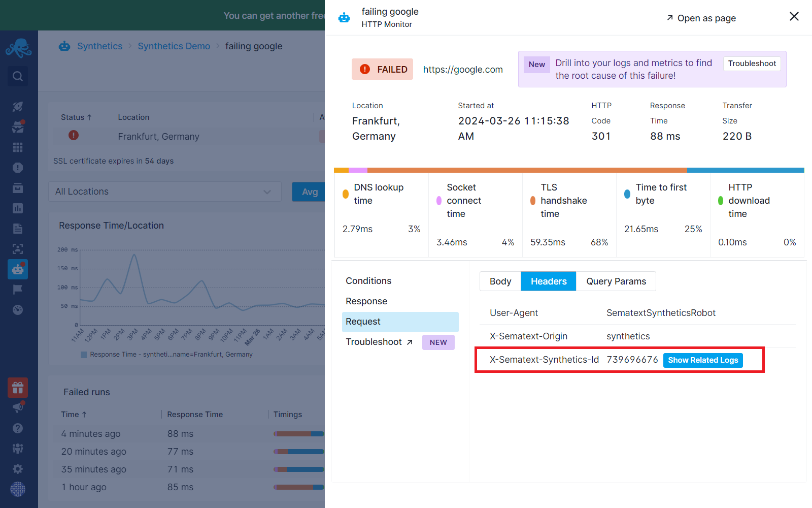
Task: Click Show Related Logs button
Action: pyautogui.click(x=703, y=360)
